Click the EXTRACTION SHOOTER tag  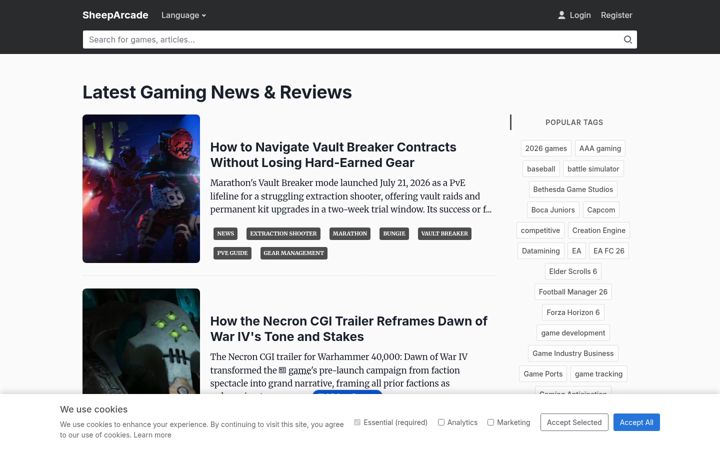pos(283,234)
